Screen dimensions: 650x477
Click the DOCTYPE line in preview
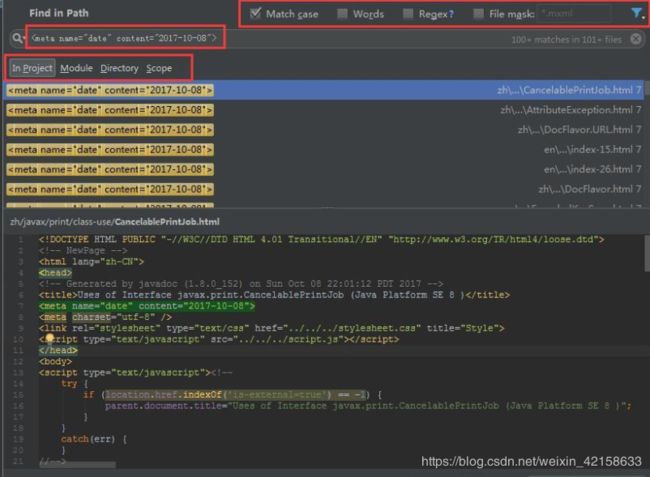click(321, 240)
